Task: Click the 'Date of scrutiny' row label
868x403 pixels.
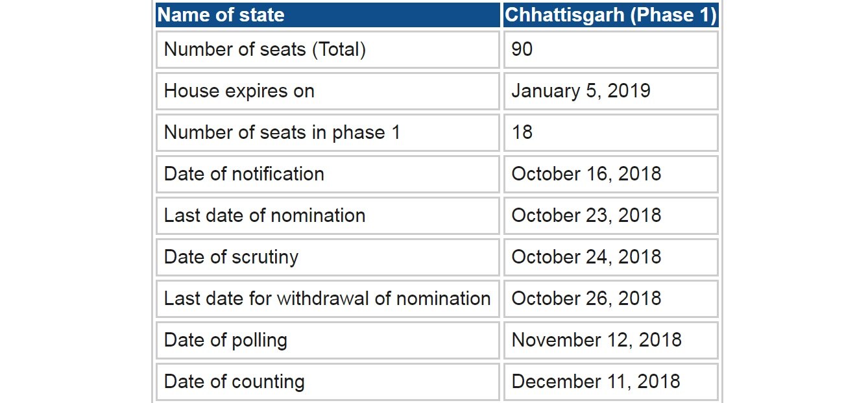Action: click(x=328, y=257)
